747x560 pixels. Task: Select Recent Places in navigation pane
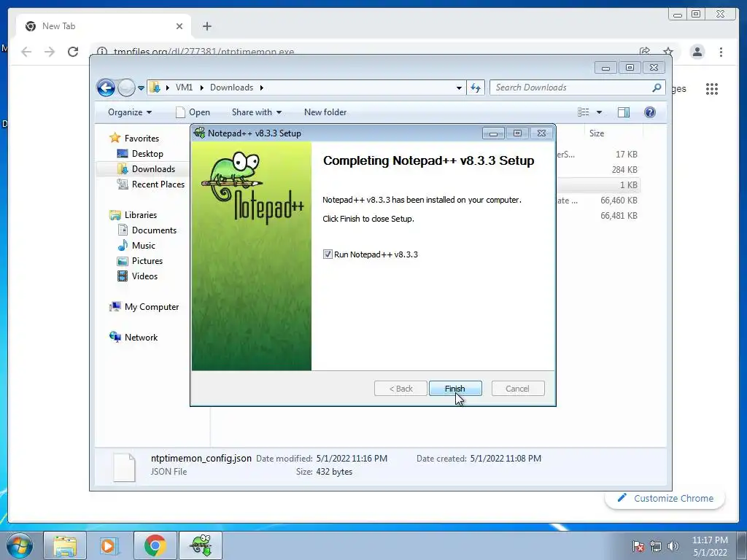coord(158,184)
